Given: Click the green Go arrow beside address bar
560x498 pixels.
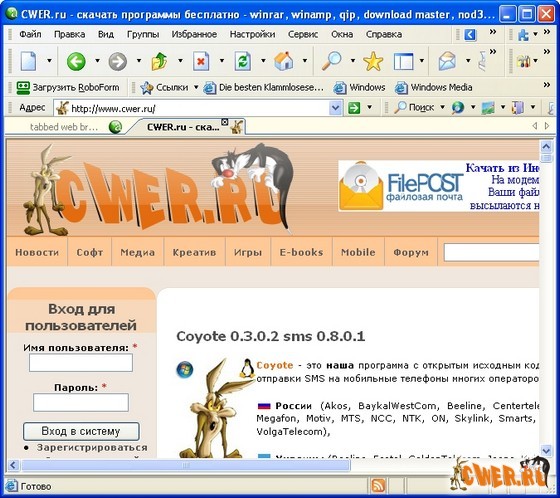Looking at the screenshot, I should pyautogui.click(x=354, y=108).
